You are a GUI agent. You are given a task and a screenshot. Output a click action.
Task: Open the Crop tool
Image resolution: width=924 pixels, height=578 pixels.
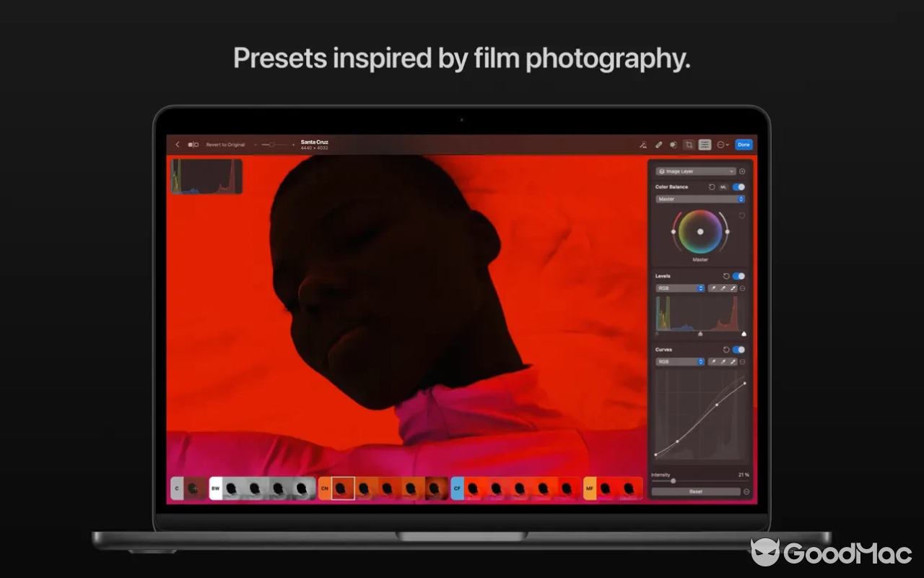click(689, 144)
